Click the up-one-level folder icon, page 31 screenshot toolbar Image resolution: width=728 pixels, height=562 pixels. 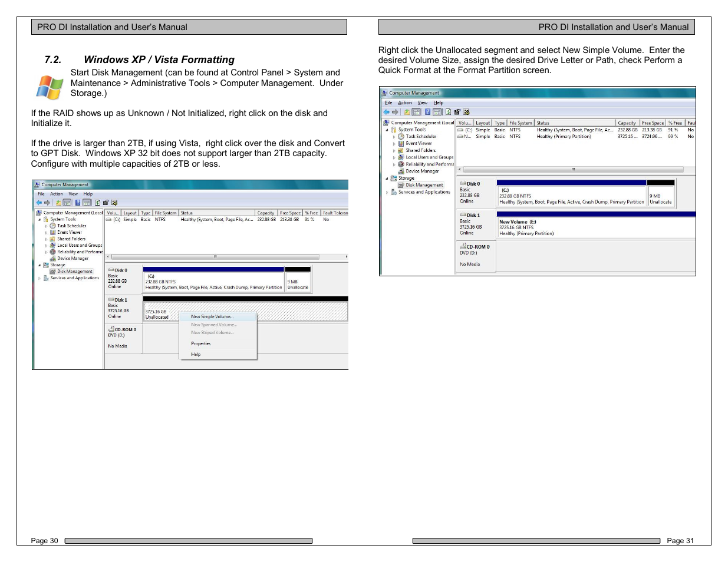point(407,112)
